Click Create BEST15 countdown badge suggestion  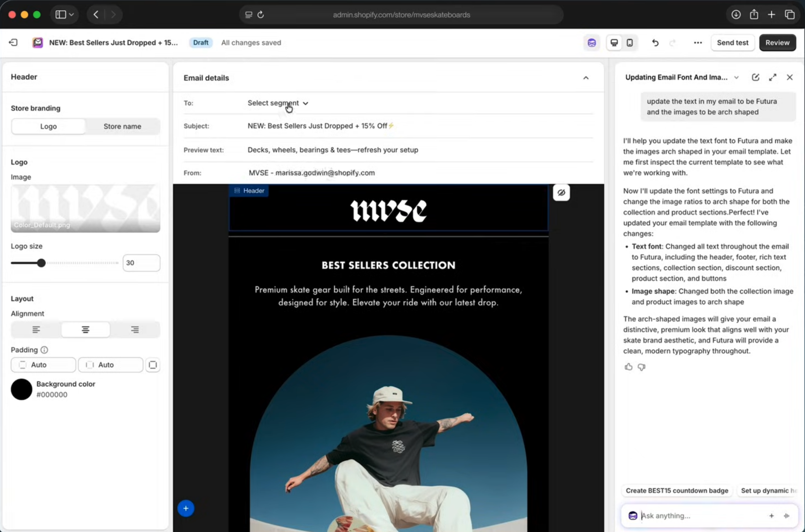677,490
